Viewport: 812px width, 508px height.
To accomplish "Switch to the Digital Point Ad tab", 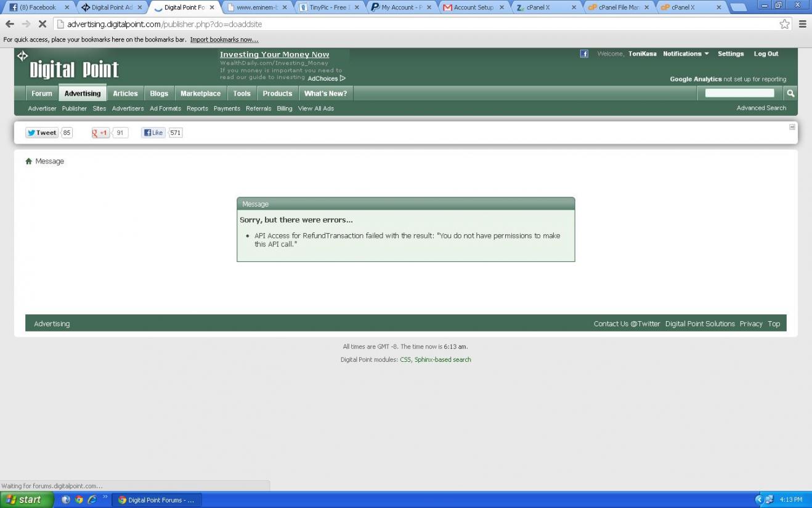I will tap(112, 7).
